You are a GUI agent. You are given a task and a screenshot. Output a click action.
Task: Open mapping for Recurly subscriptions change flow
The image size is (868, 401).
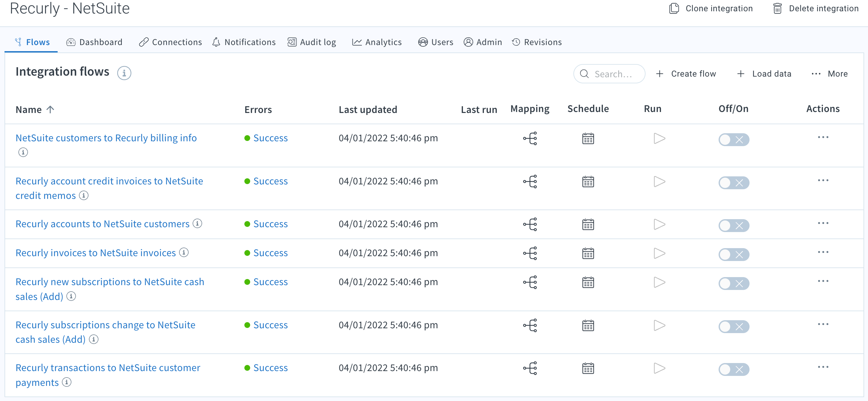pos(530,325)
